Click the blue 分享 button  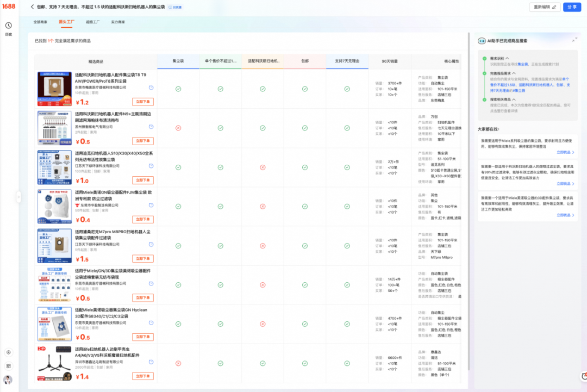[x=571, y=7]
